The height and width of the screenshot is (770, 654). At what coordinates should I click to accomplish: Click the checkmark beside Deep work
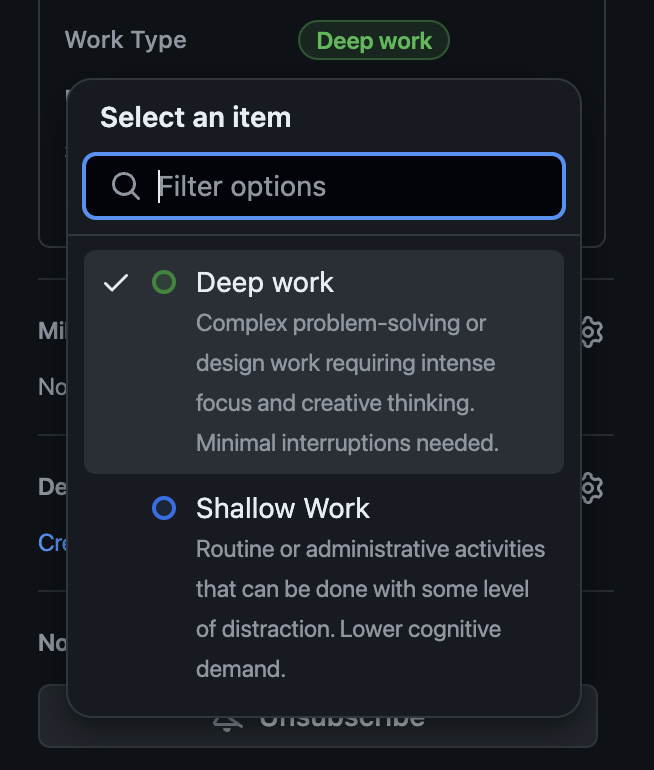coord(117,283)
